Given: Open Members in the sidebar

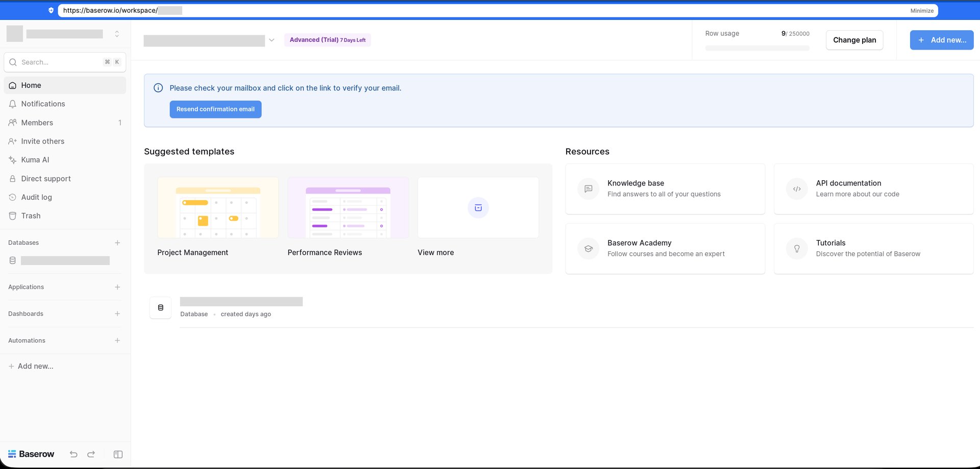Looking at the screenshot, I should point(65,123).
